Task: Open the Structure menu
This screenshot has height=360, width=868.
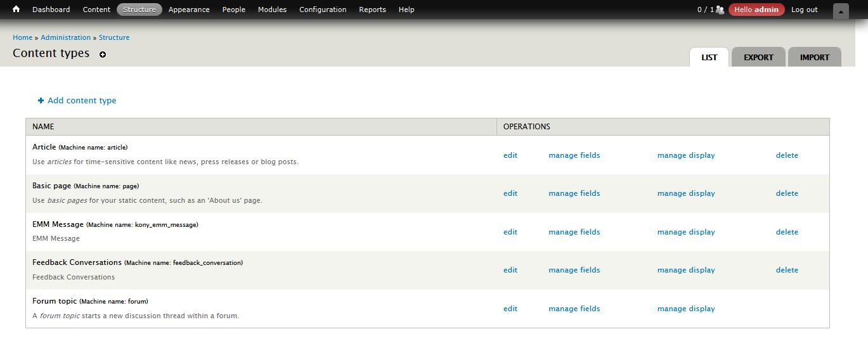Action: click(139, 10)
